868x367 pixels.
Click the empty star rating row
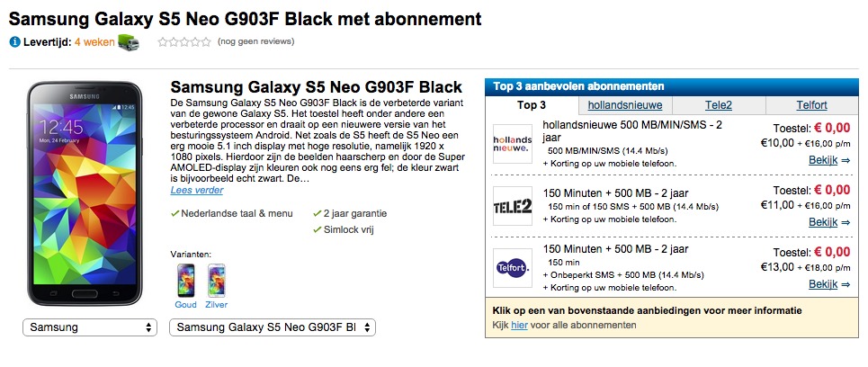(x=184, y=42)
